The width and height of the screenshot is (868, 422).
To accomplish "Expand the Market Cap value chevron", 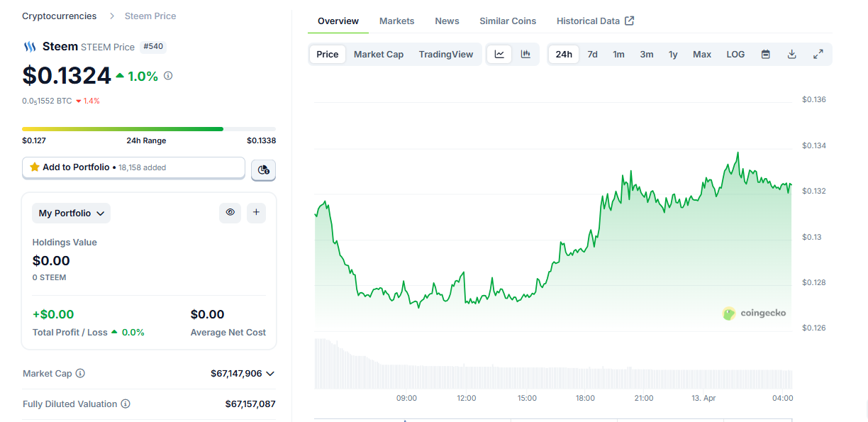I will [269, 373].
